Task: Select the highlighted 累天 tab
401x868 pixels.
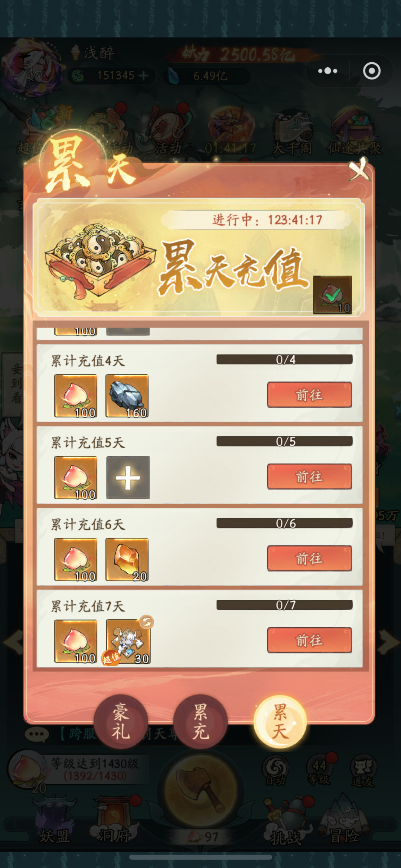Action: (x=280, y=721)
